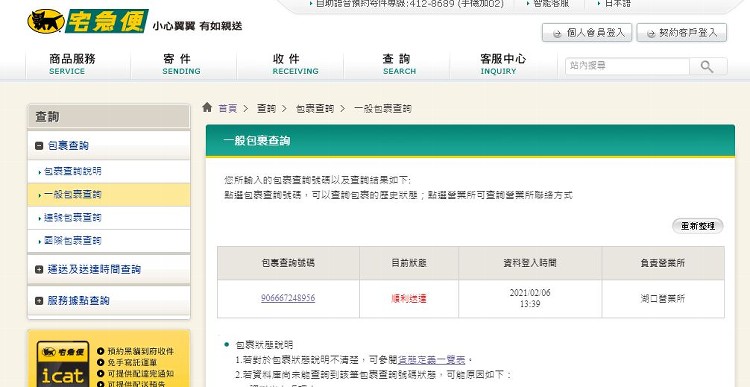
Task: Go to 查詢 breadcrumb link
Action: [266, 109]
